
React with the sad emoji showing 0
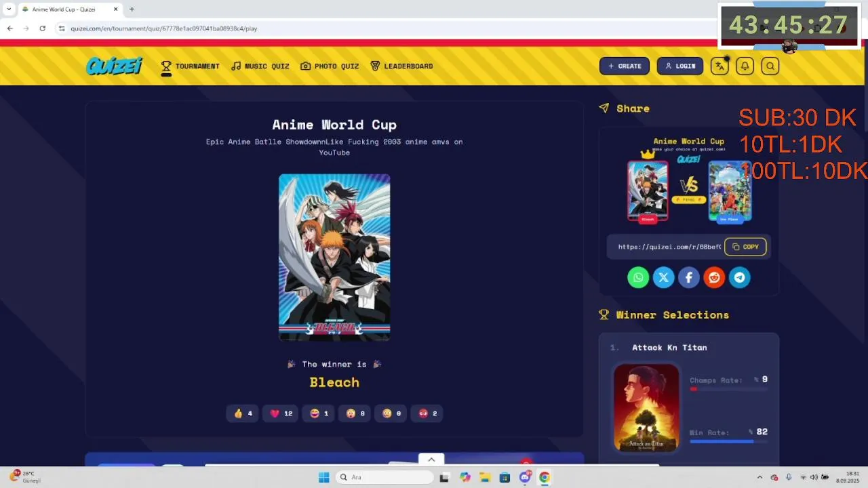[x=391, y=413]
